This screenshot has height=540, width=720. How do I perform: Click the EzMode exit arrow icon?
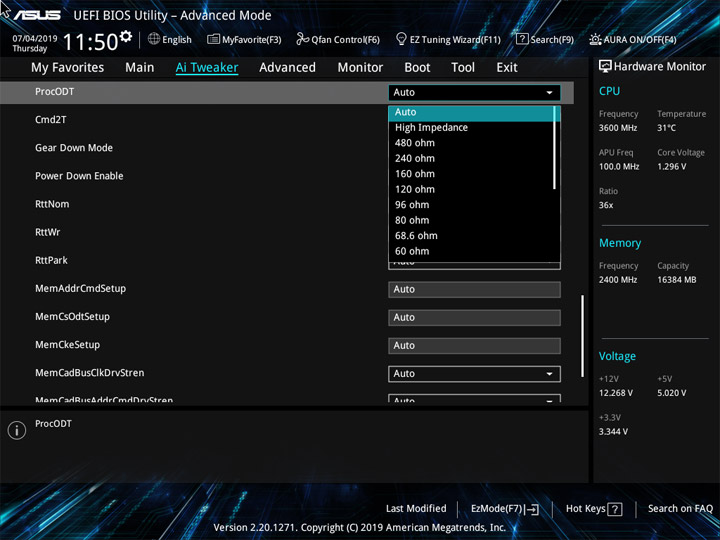click(532, 509)
